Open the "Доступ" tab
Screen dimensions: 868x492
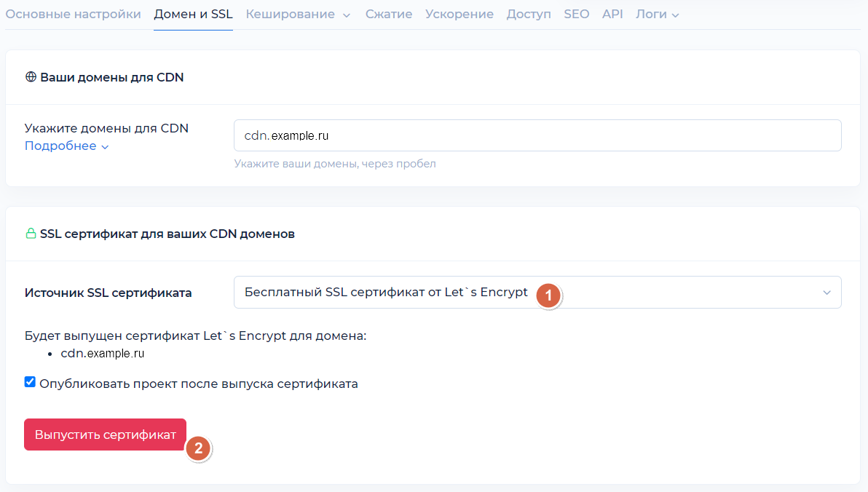tap(529, 14)
